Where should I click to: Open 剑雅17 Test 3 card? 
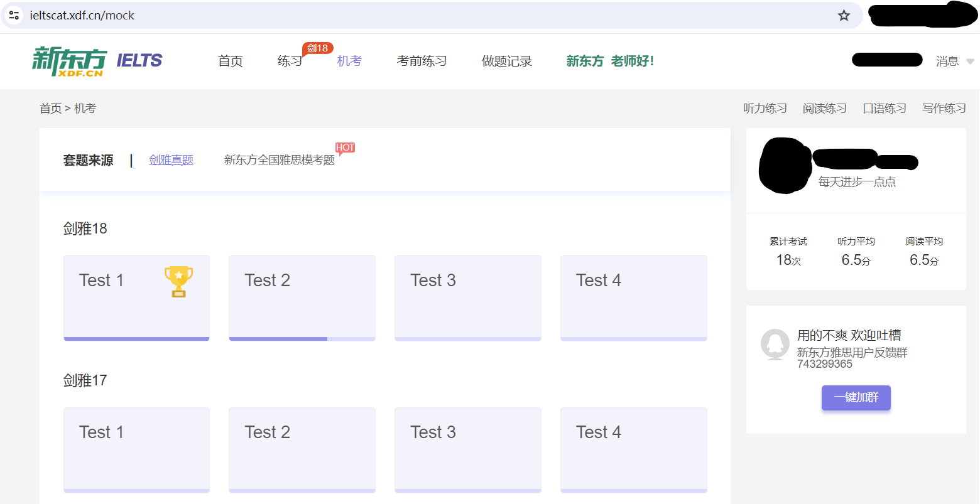click(468, 450)
